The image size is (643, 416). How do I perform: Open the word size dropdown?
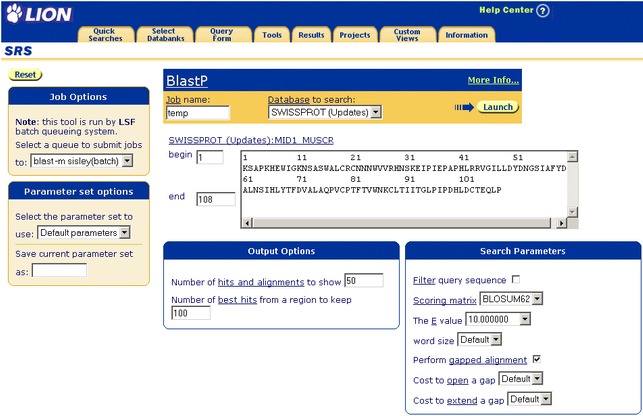(x=479, y=340)
